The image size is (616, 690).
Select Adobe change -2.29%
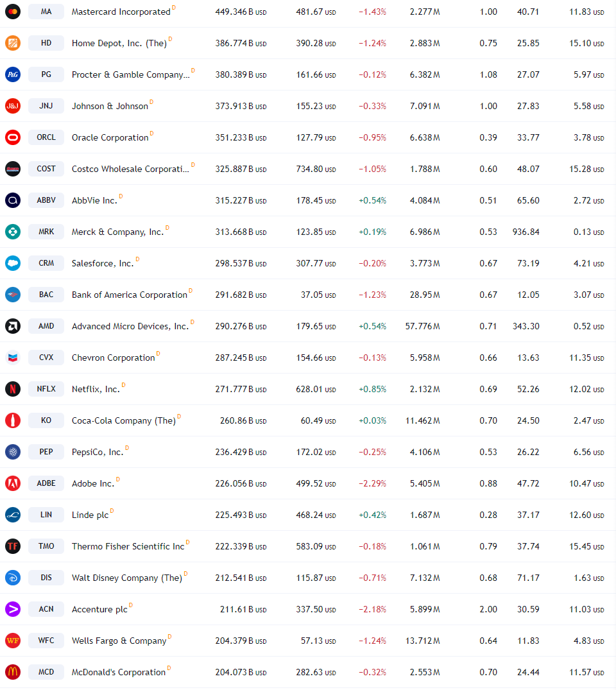pyautogui.click(x=372, y=483)
